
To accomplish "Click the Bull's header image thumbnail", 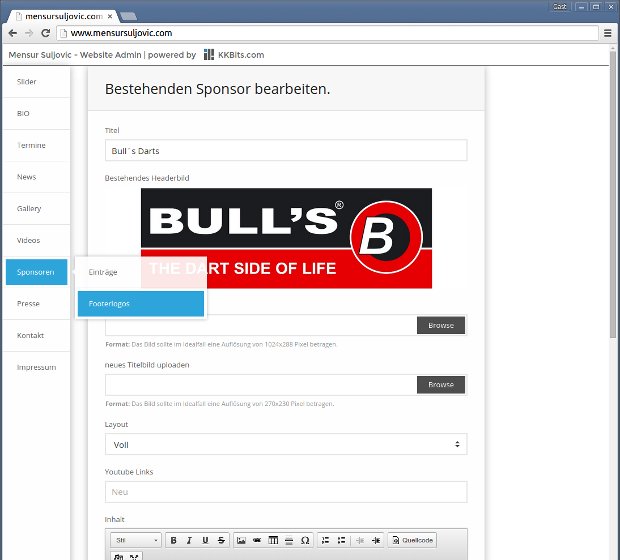I will click(x=286, y=238).
